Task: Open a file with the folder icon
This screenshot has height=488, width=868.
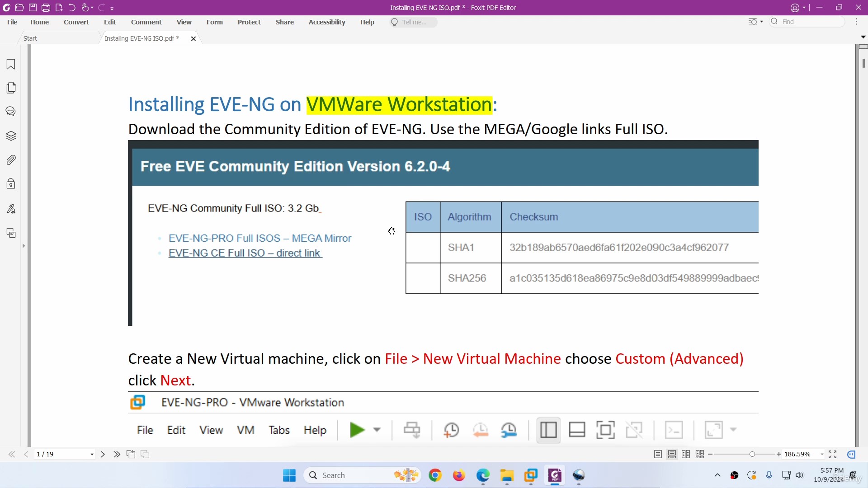Action: pyautogui.click(x=19, y=8)
